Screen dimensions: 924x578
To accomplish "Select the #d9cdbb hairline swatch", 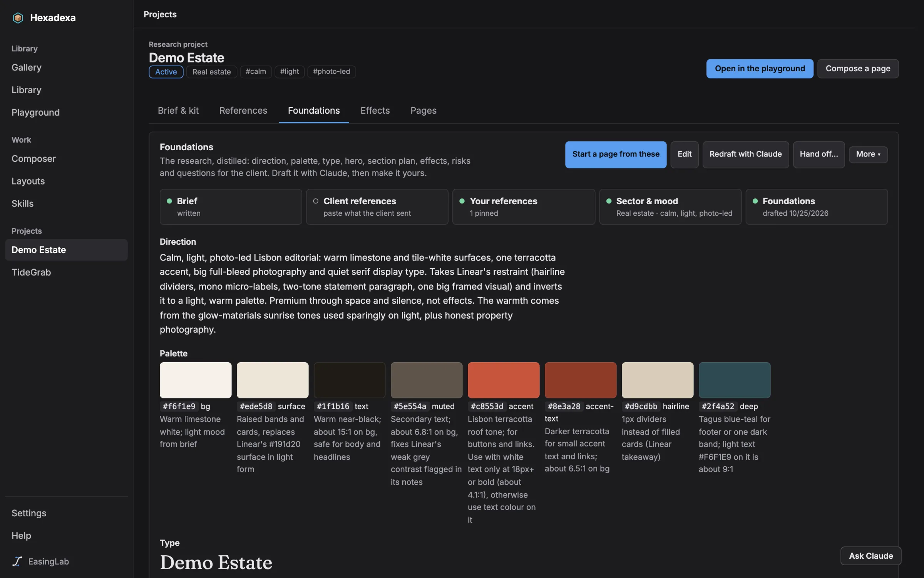I will click(658, 380).
